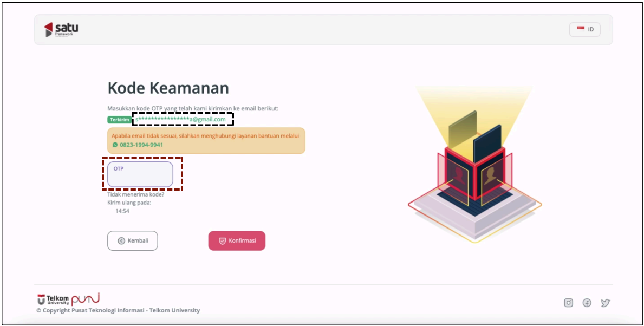The height and width of the screenshot is (326, 644).
Task: Click the Instagram icon in the footer
Action: [x=568, y=303]
